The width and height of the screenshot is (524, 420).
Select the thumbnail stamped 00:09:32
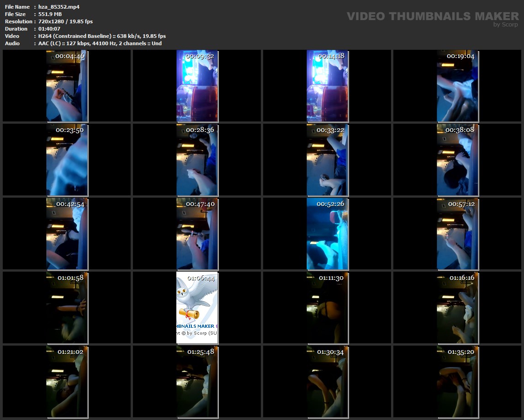pyautogui.click(x=197, y=86)
